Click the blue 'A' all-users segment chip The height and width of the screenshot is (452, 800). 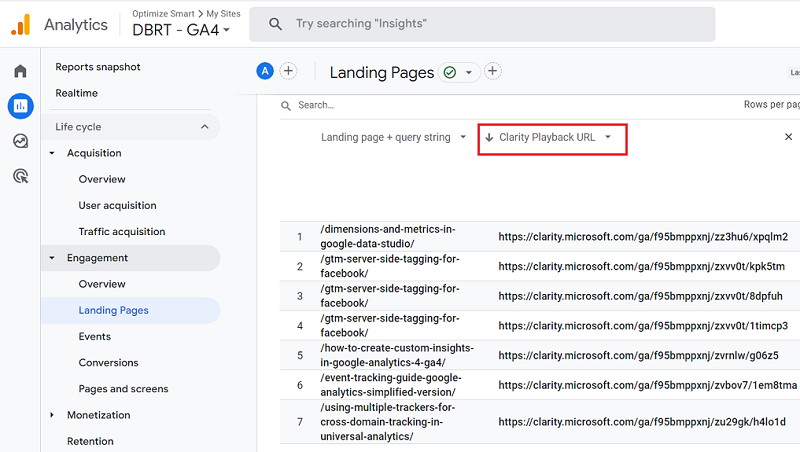(265, 71)
